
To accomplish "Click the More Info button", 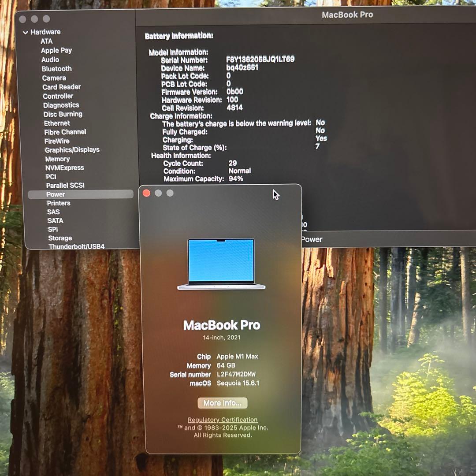I will (222, 403).
